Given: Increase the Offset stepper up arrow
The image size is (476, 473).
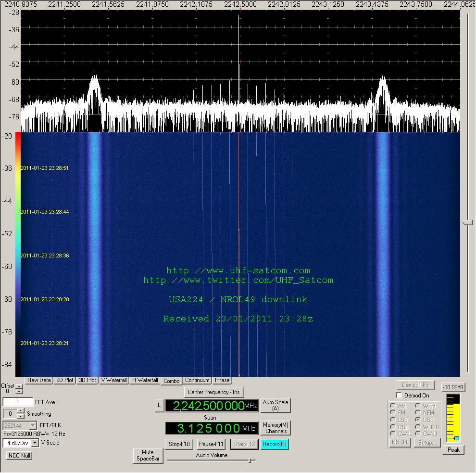Looking at the screenshot, I should 19,386.
